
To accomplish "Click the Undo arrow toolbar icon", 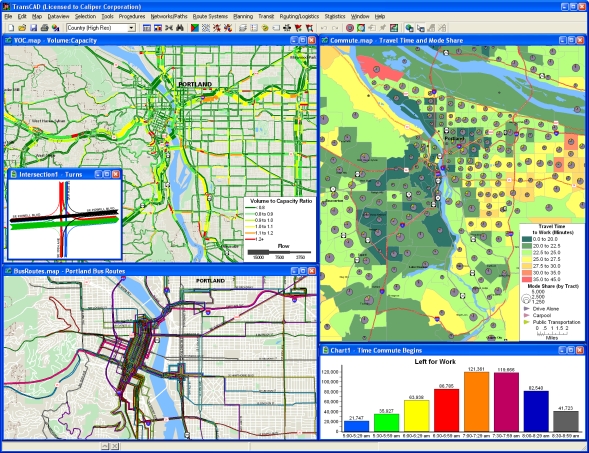I will 324,28.
